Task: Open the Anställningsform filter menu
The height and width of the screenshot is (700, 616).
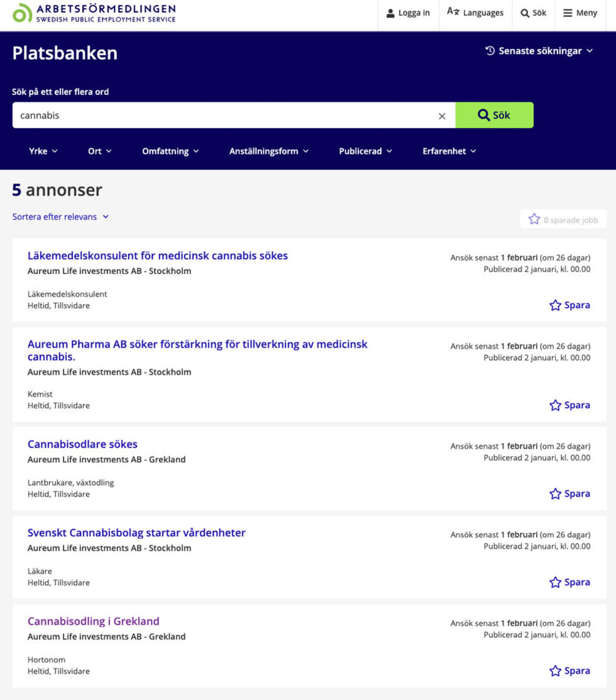Action: 269,151
